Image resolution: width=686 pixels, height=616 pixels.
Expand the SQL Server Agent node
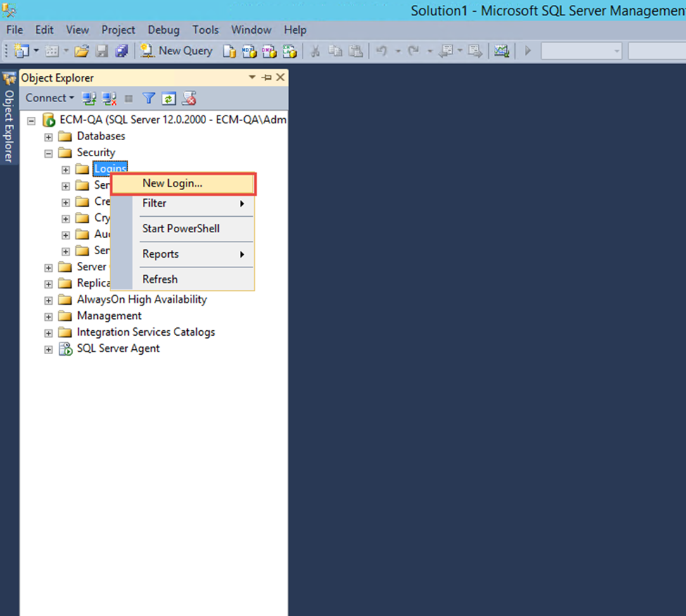pos(49,349)
